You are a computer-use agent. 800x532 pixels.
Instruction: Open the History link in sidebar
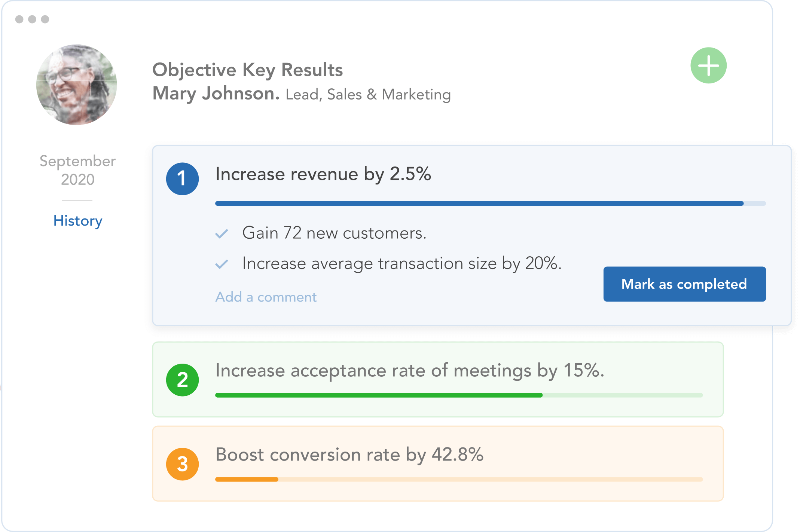pos(77,221)
